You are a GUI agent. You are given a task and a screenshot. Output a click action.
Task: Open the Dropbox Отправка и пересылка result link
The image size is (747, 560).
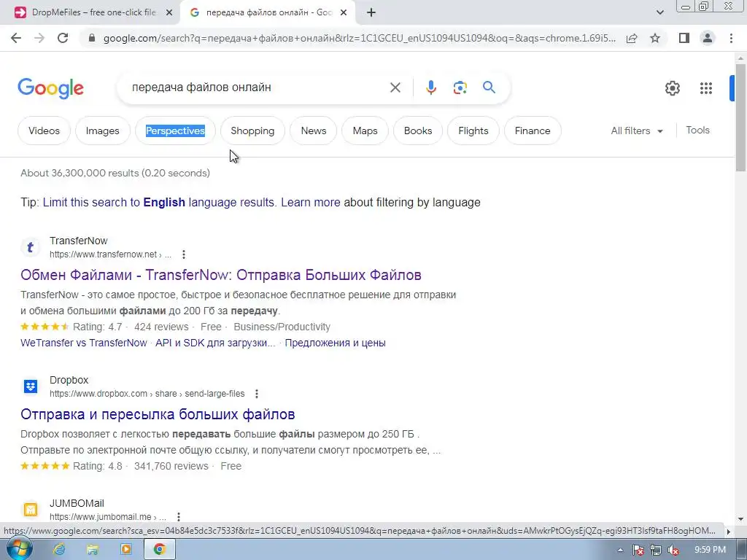[x=158, y=414]
